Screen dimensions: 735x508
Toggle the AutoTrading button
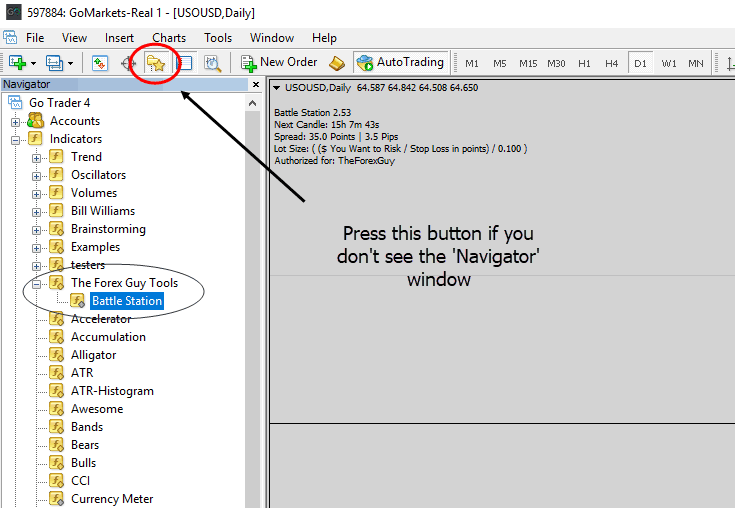(x=401, y=62)
